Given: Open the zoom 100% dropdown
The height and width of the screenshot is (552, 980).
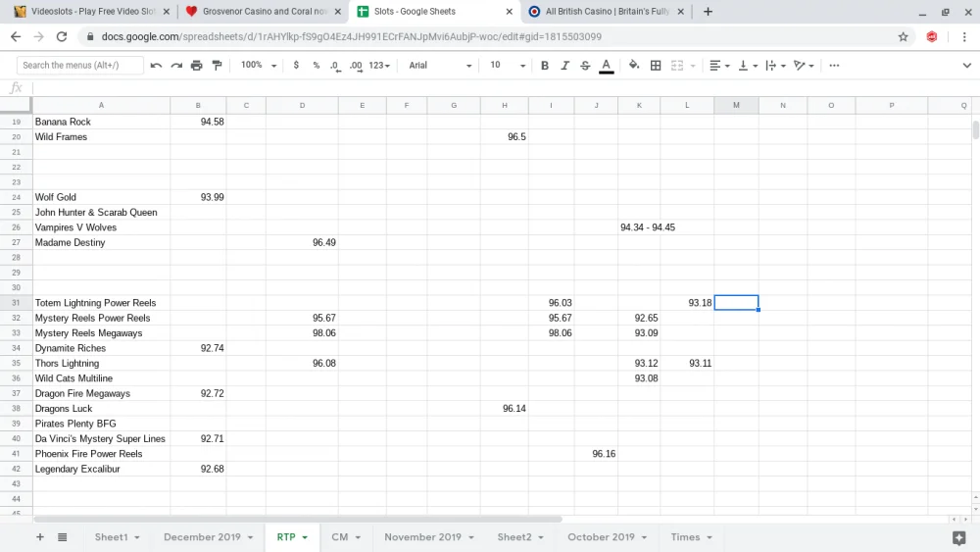Looking at the screenshot, I should [258, 65].
